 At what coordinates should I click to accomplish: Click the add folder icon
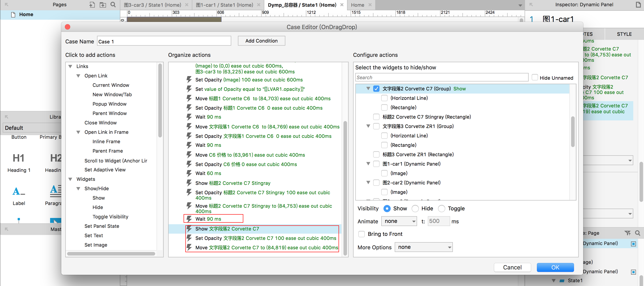[102, 5]
